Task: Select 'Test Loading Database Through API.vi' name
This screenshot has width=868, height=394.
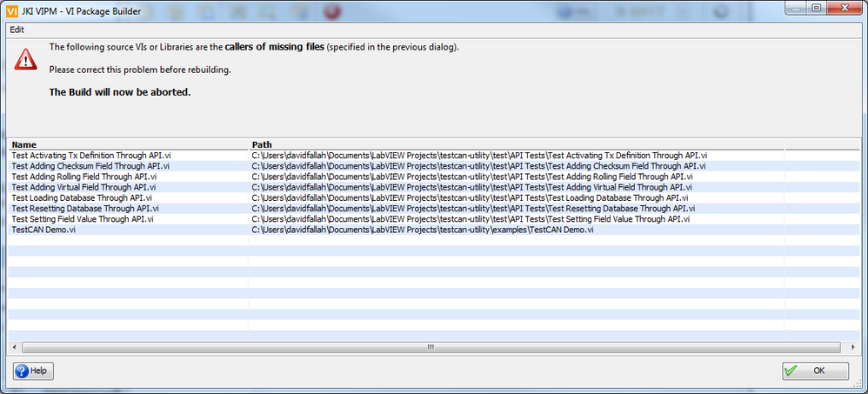Action: (x=82, y=197)
